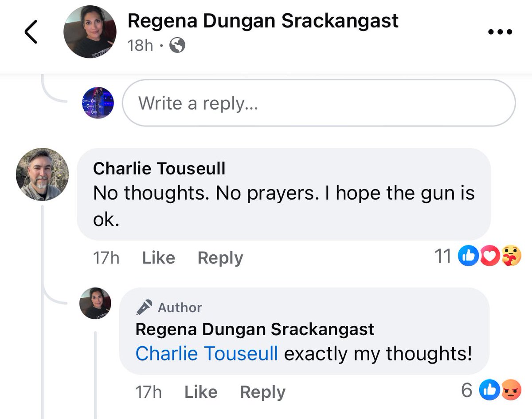Open the three-dot more options menu
Screen dimensions: 532x419
(x=500, y=32)
